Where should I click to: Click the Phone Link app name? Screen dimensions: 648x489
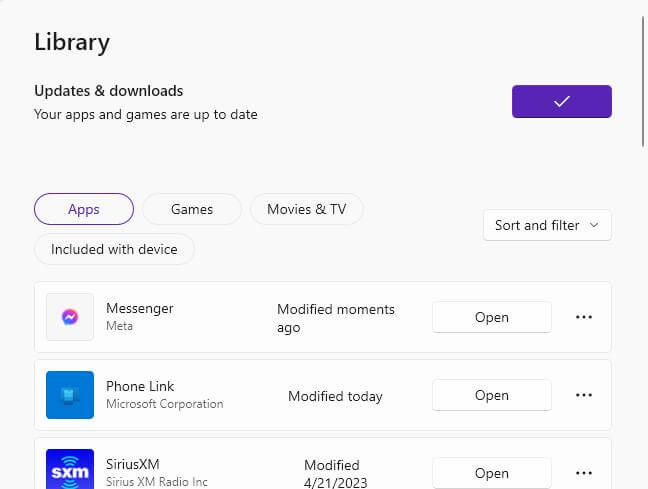140,386
